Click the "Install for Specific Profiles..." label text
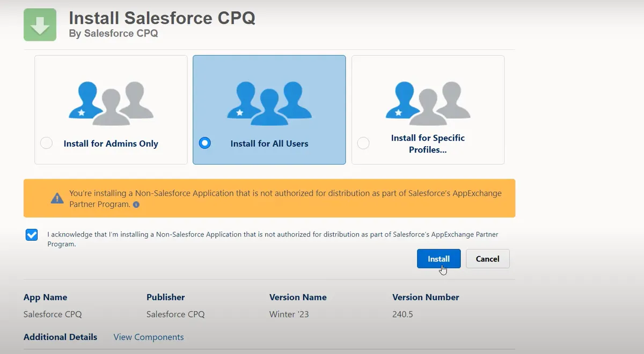 (x=428, y=143)
